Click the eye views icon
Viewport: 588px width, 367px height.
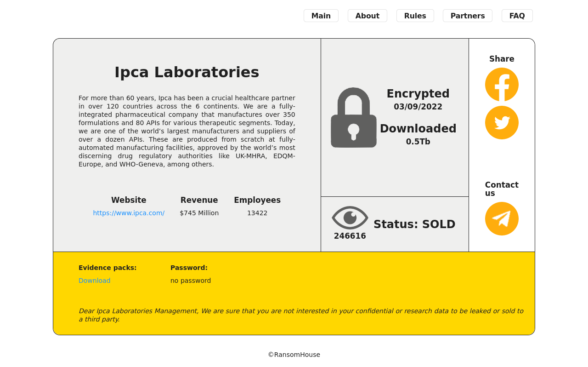[350, 218]
